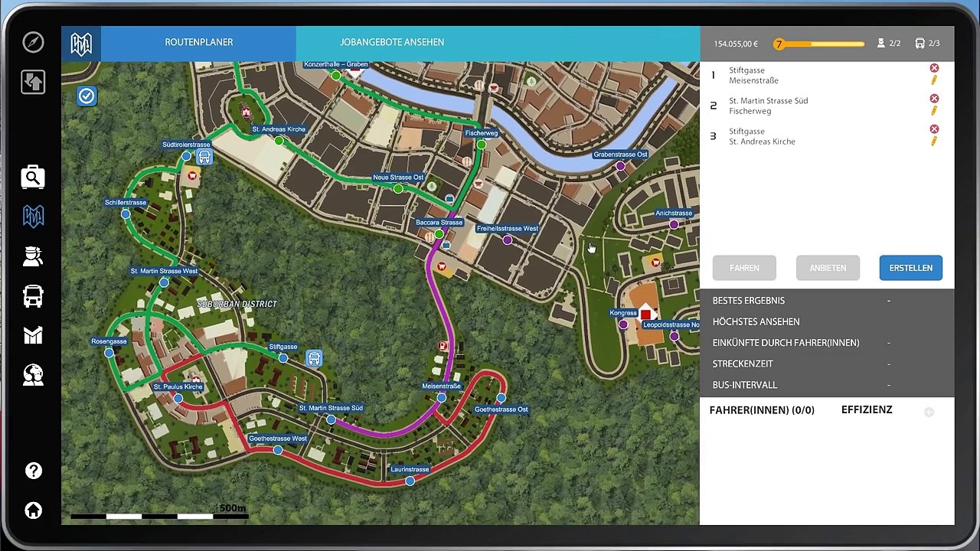Open the headset support icon
980x551 pixels.
pyautogui.click(x=33, y=374)
